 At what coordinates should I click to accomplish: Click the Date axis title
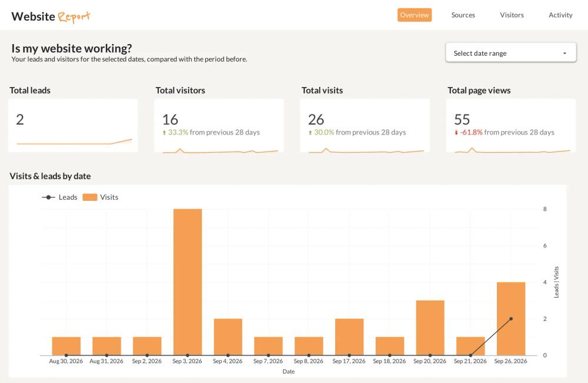tap(288, 371)
